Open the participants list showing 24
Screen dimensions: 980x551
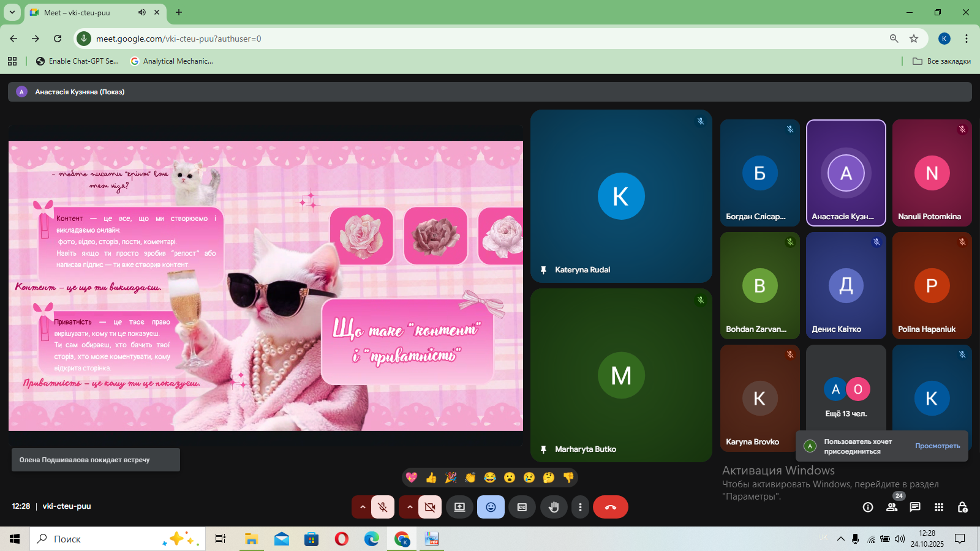pyautogui.click(x=892, y=507)
